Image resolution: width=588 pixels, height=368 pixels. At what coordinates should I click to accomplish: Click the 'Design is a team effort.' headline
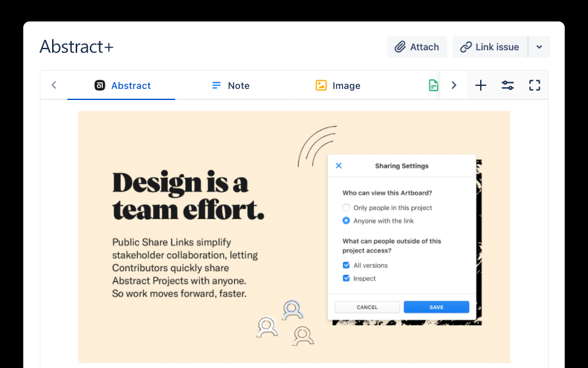[188, 196]
